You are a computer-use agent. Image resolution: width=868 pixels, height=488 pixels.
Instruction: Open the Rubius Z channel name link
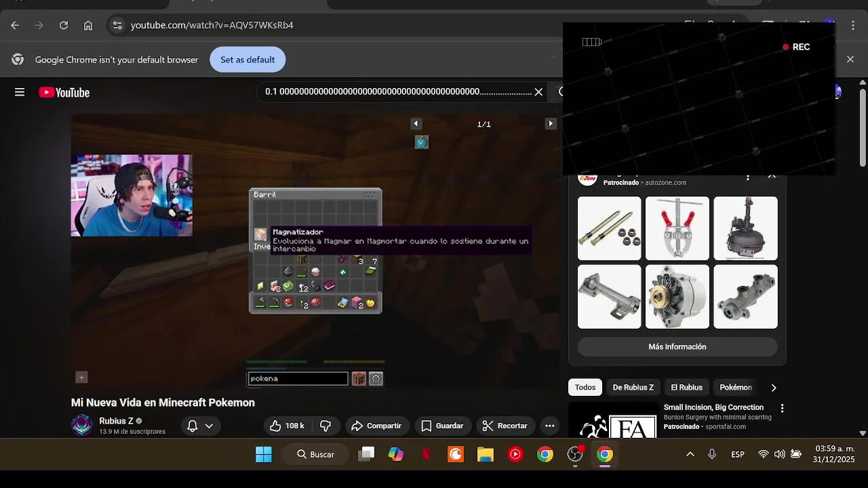coord(116,421)
